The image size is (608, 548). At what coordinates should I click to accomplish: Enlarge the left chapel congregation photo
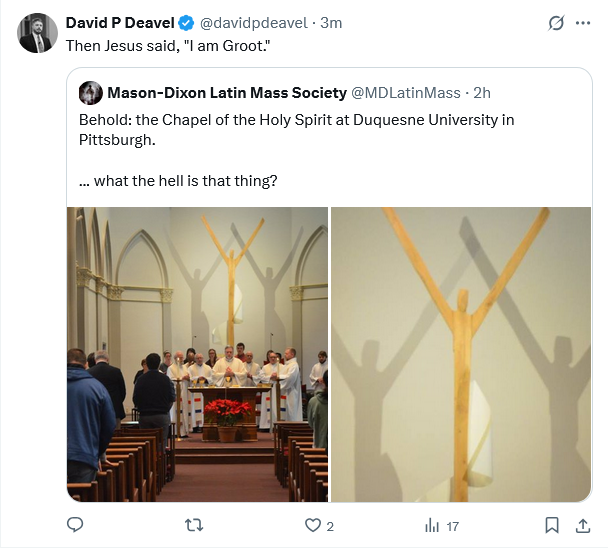[197, 354]
